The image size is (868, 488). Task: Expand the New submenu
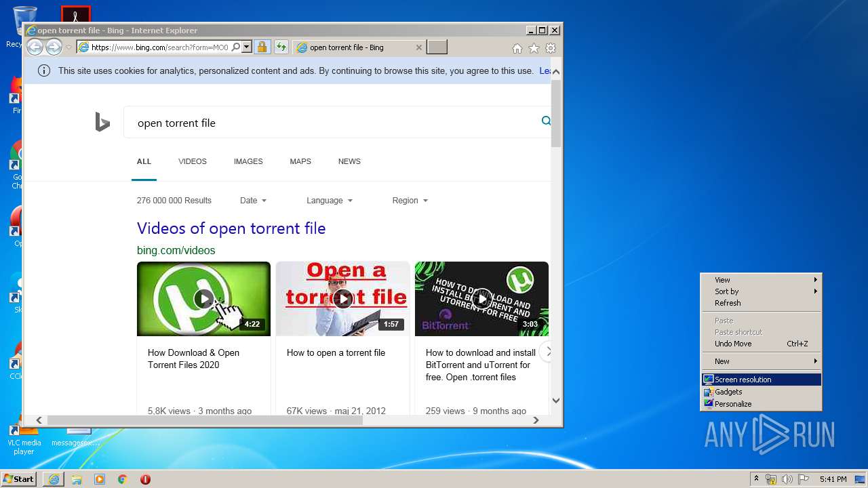coord(761,361)
